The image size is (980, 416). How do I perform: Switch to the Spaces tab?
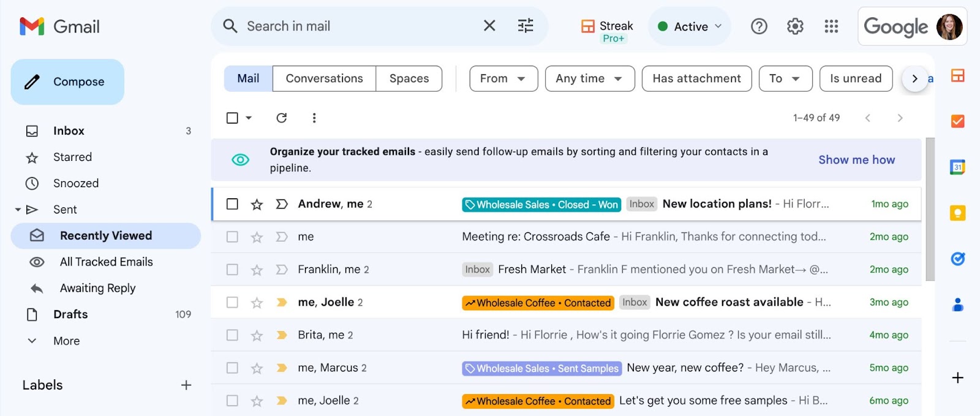point(409,78)
